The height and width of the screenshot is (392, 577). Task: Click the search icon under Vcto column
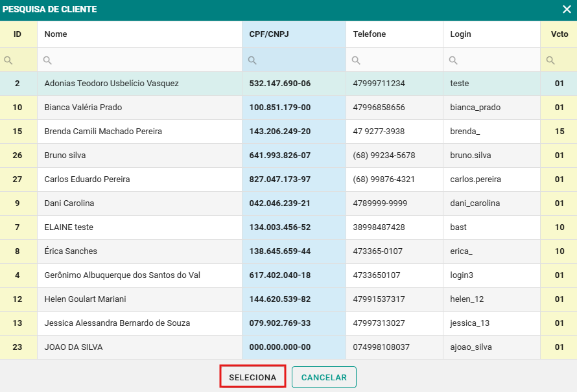[550, 60]
